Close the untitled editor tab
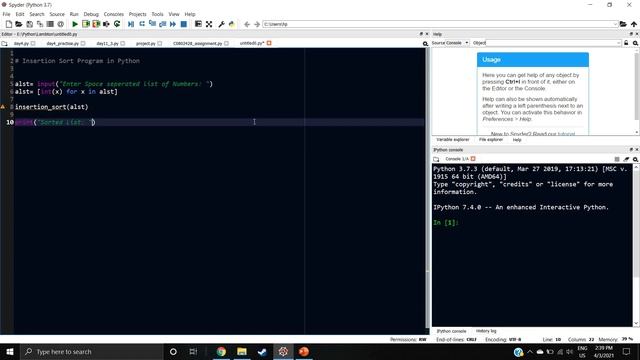Screen dimensions: 640x360 pos(269,43)
